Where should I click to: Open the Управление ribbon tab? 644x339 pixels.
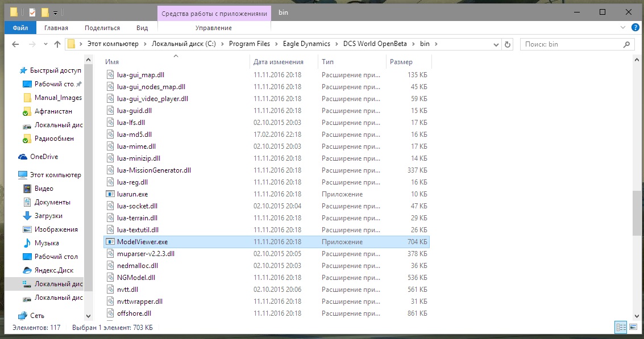(214, 28)
